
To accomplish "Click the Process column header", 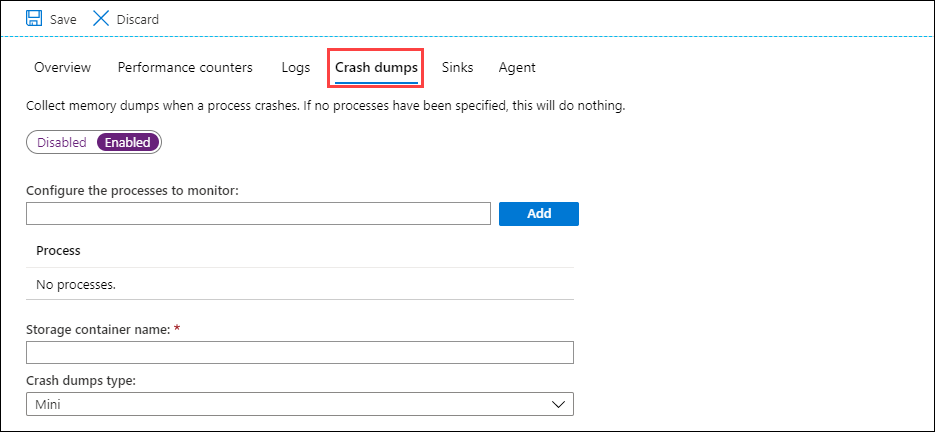I will click(58, 250).
